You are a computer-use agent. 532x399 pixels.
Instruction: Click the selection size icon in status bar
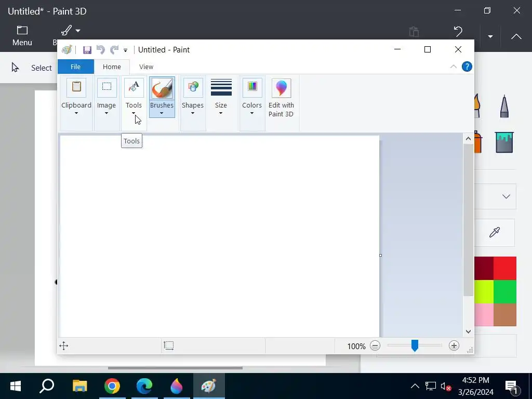(x=169, y=345)
